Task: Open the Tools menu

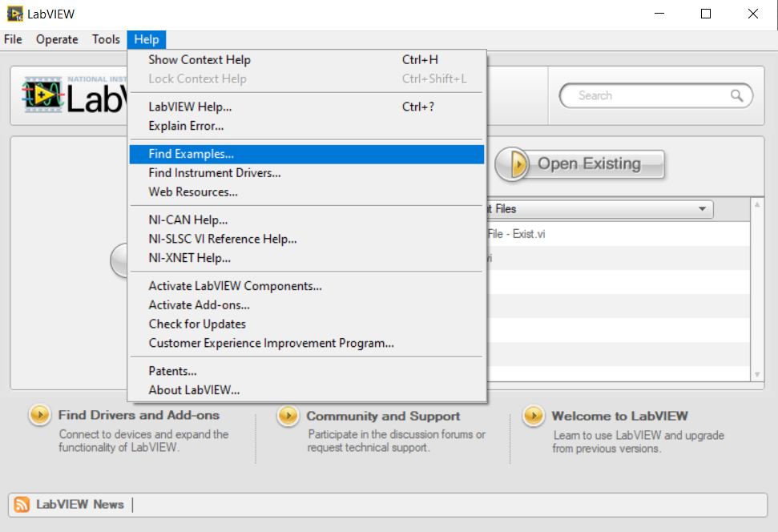Action: 106,39
